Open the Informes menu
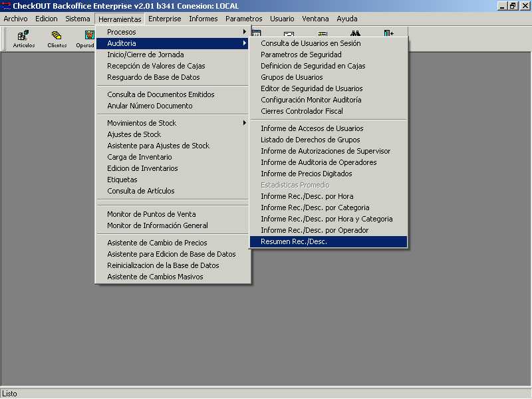The image size is (532, 399). (203, 19)
